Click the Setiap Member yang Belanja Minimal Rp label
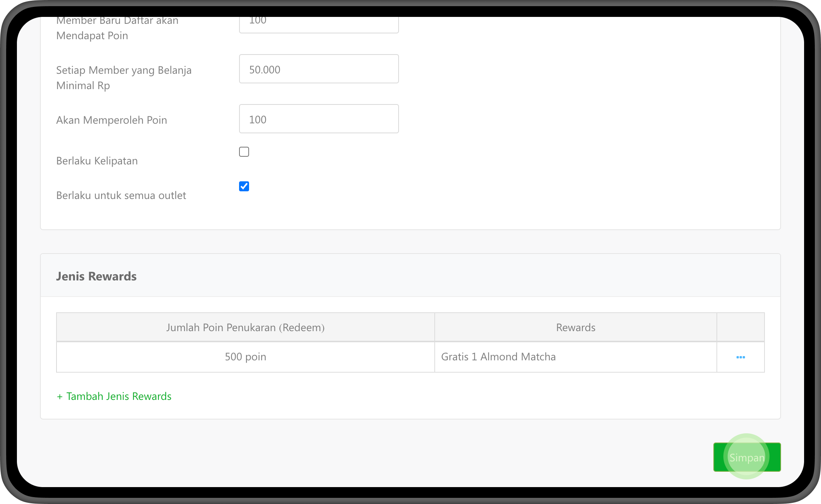Viewport: 821px width, 504px height. click(123, 78)
